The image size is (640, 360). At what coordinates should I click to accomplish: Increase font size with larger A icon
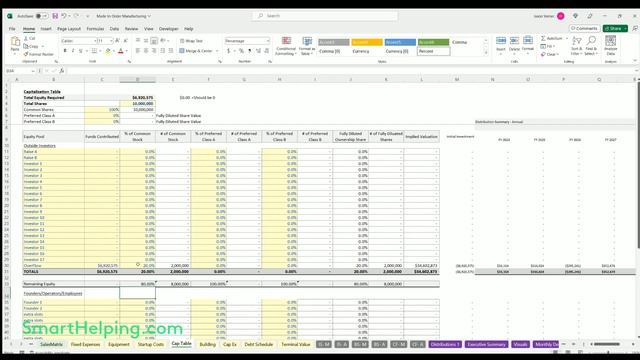click(118, 41)
